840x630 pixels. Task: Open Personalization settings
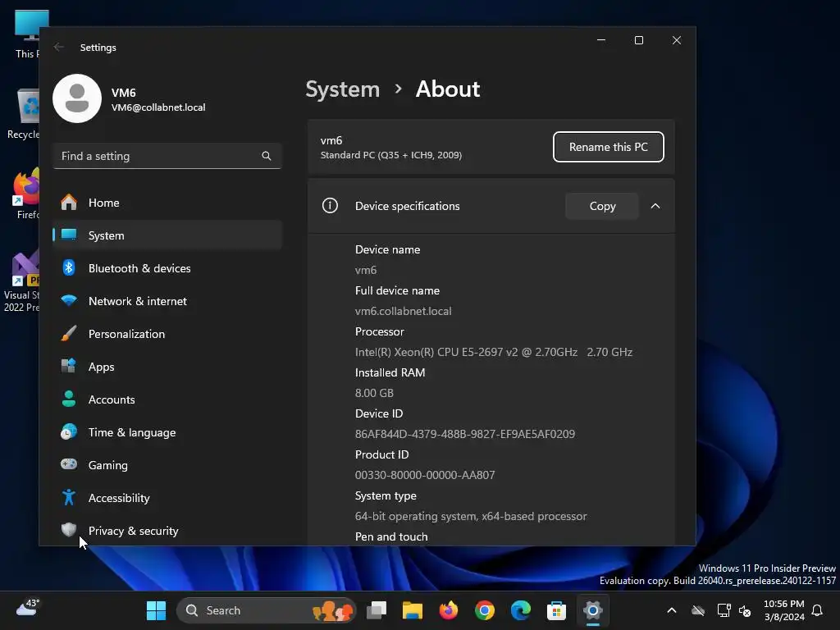(x=167, y=334)
